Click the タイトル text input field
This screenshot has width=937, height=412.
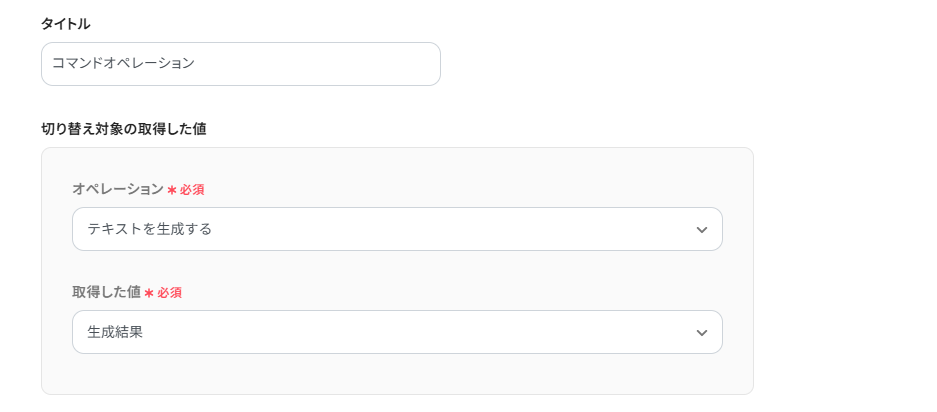coord(240,64)
